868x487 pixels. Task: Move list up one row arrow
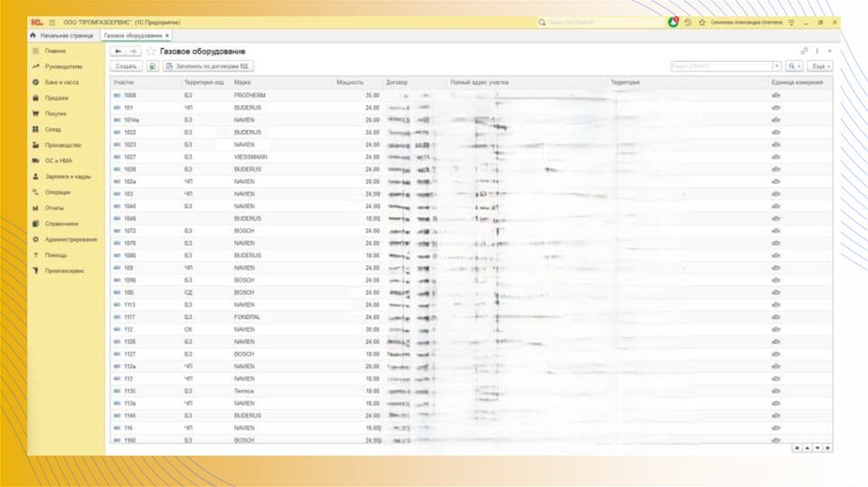(807, 448)
